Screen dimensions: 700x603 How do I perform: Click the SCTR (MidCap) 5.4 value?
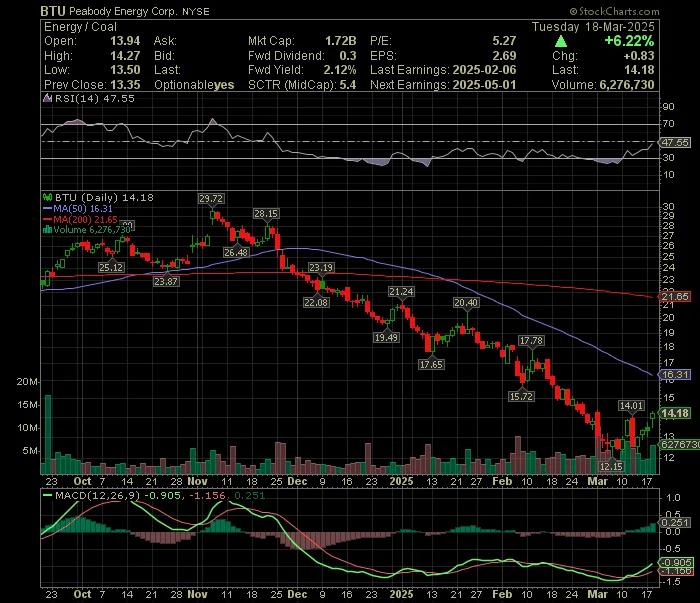(348, 85)
